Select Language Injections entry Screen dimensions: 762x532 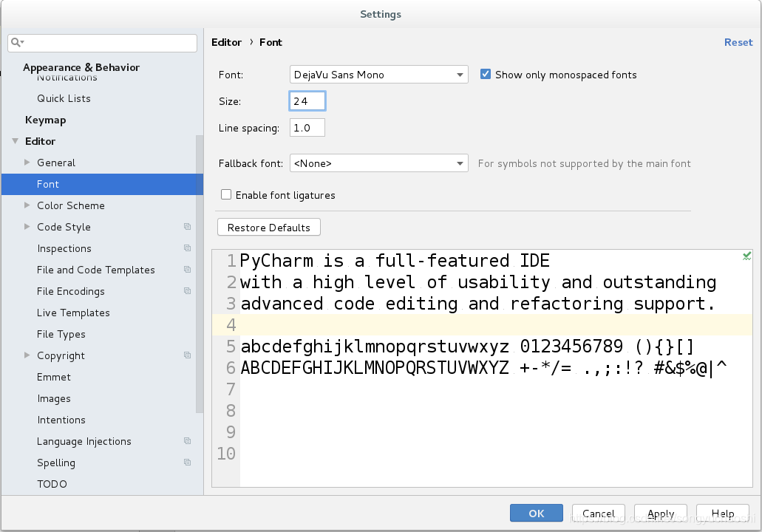[84, 441]
